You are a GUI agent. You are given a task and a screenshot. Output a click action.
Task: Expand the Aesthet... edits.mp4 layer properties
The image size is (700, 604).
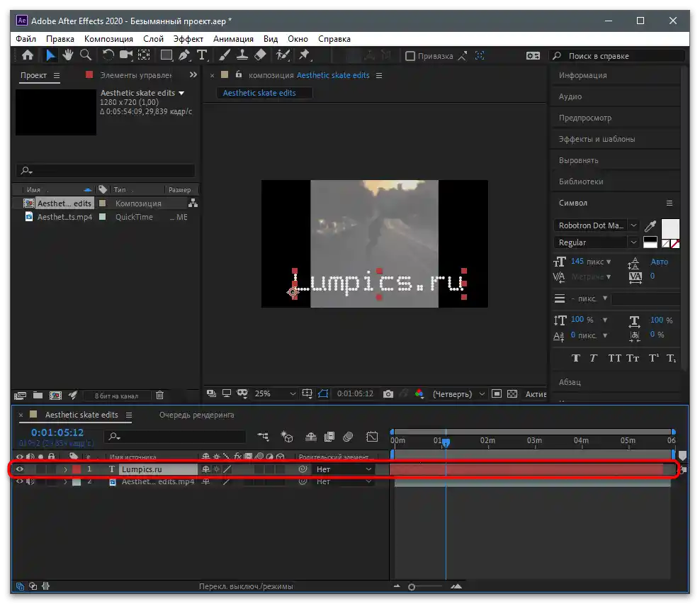point(66,482)
